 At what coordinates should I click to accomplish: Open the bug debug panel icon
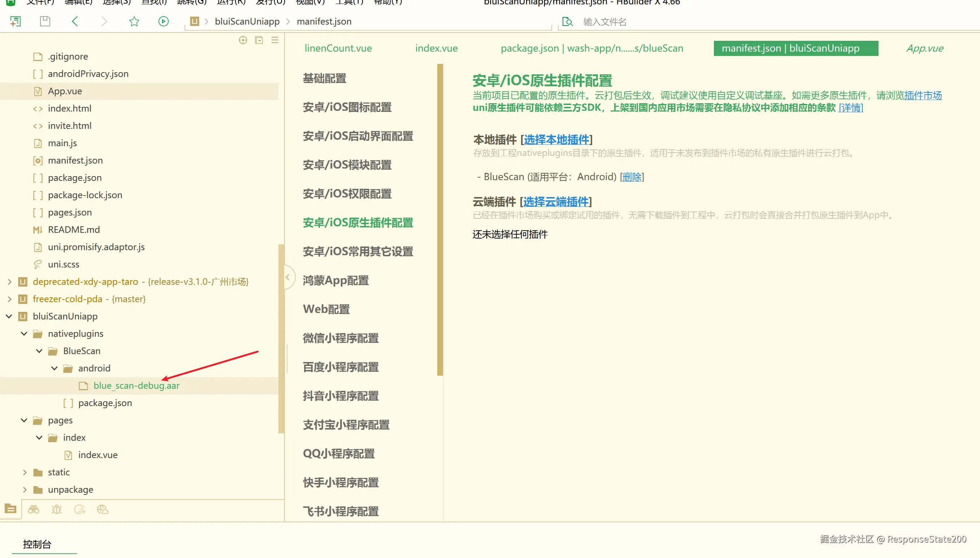pyautogui.click(x=56, y=509)
